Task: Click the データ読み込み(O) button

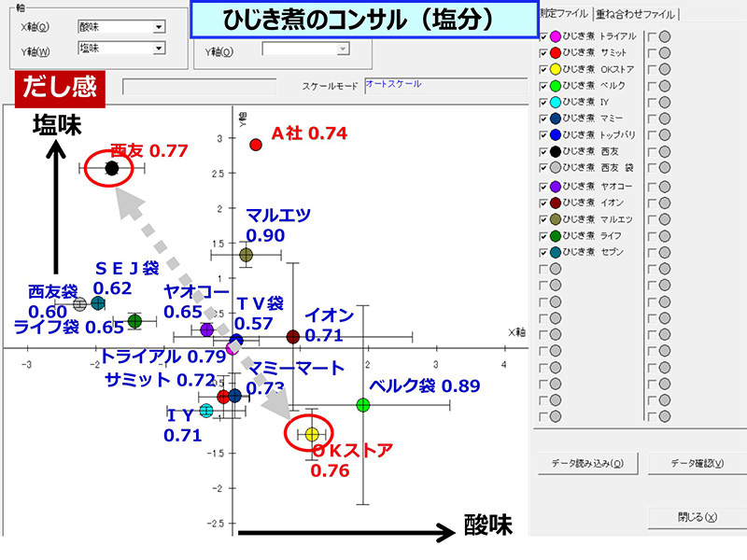Action: point(587,463)
